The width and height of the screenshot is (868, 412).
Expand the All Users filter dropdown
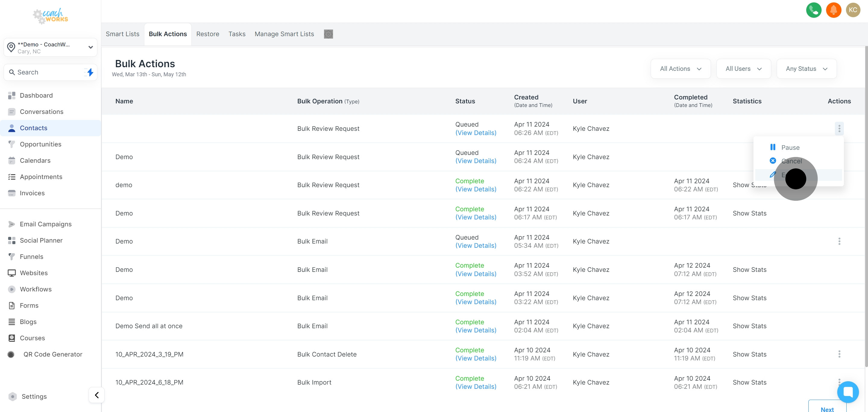pos(743,69)
